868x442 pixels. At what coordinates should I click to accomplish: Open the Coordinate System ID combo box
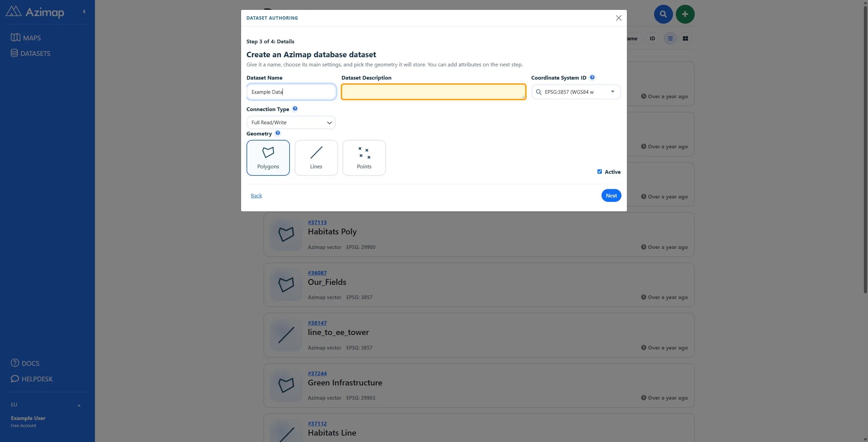click(575, 92)
